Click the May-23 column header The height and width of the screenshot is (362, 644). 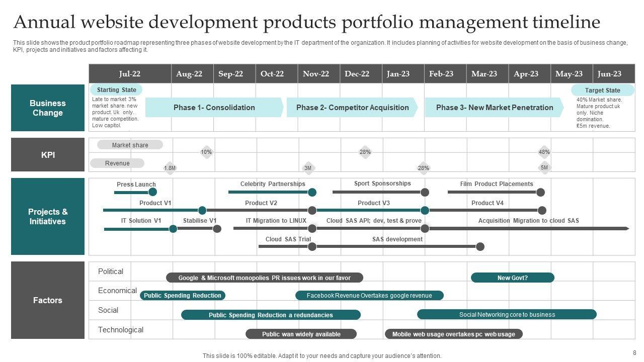coord(572,74)
